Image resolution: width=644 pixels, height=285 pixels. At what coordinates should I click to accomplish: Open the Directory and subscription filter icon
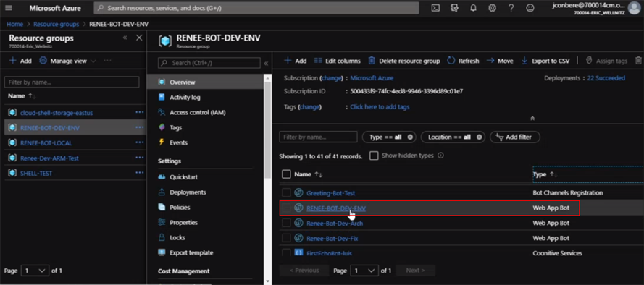tap(454, 8)
